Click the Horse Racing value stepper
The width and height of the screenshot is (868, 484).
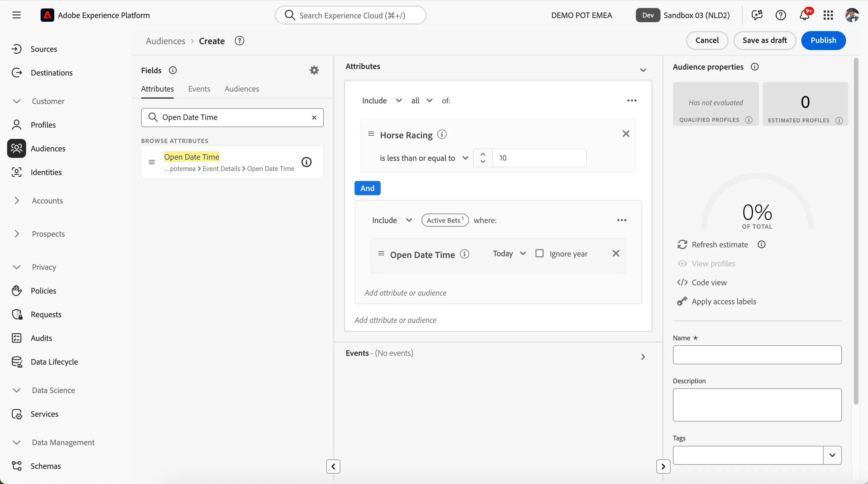[483, 158]
